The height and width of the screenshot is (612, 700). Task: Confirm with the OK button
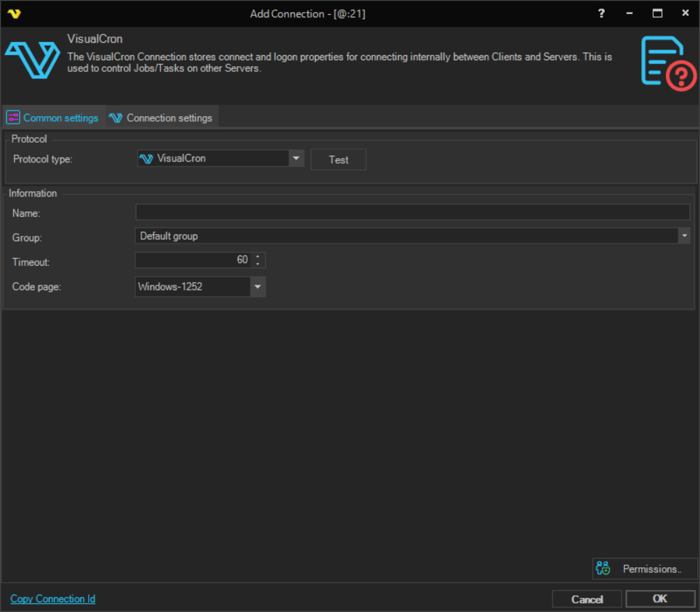point(660,599)
